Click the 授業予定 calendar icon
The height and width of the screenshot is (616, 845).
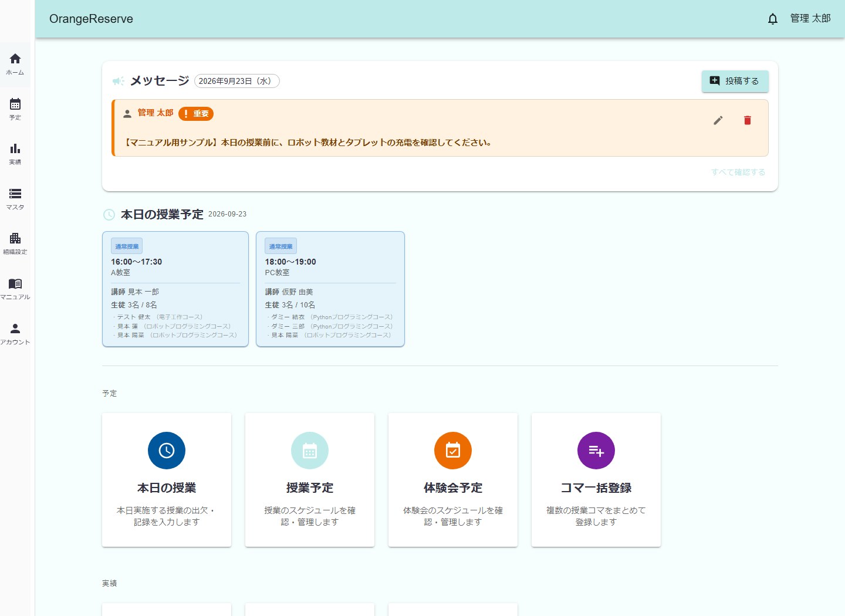(310, 451)
